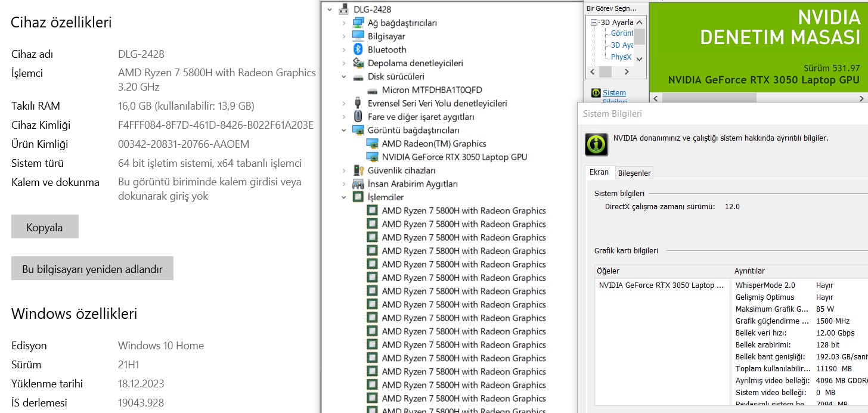Image resolution: width=868 pixels, height=413 pixels.
Task: Click the Disk sürücüleri drive icon
Action: 358,76
